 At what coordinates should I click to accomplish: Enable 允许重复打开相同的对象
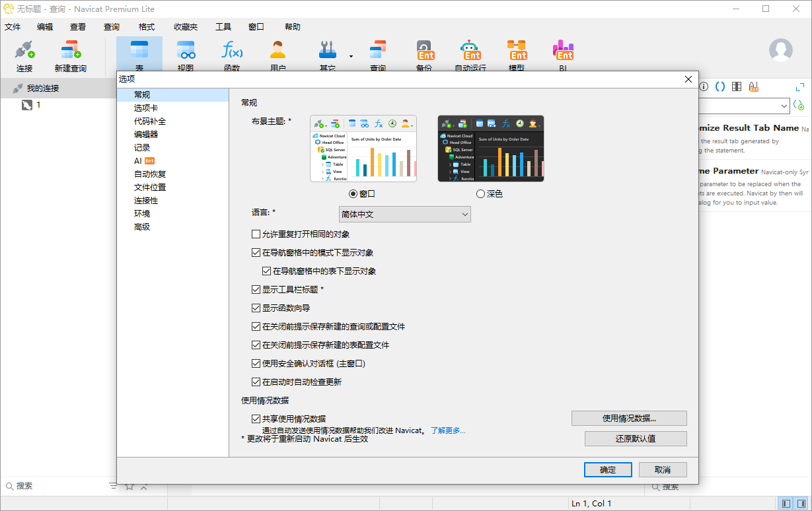click(254, 234)
